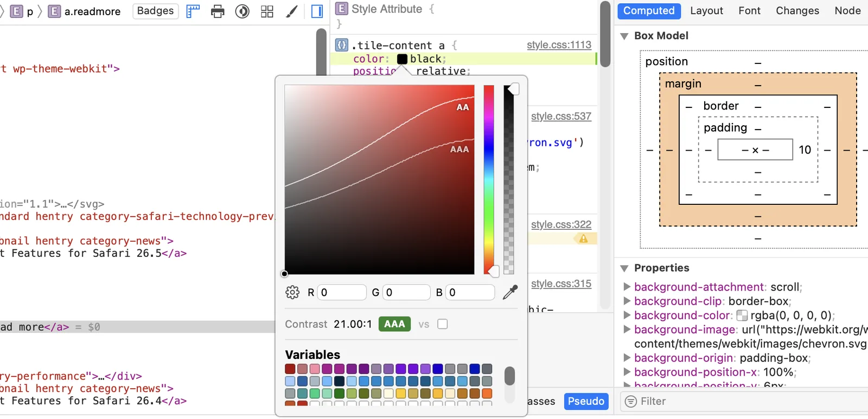868x419 pixels.
Task: Expand the background-origin property
Action: 627,358
